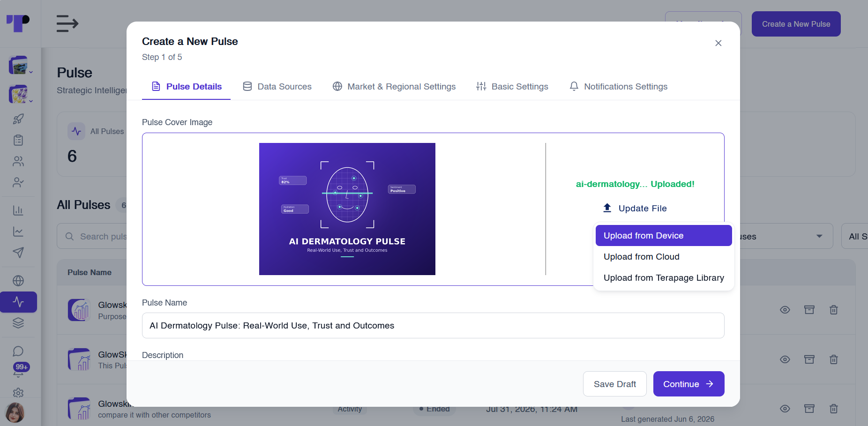Delete the first Glowskin pulse row
The height and width of the screenshot is (426, 868).
click(x=834, y=310)
